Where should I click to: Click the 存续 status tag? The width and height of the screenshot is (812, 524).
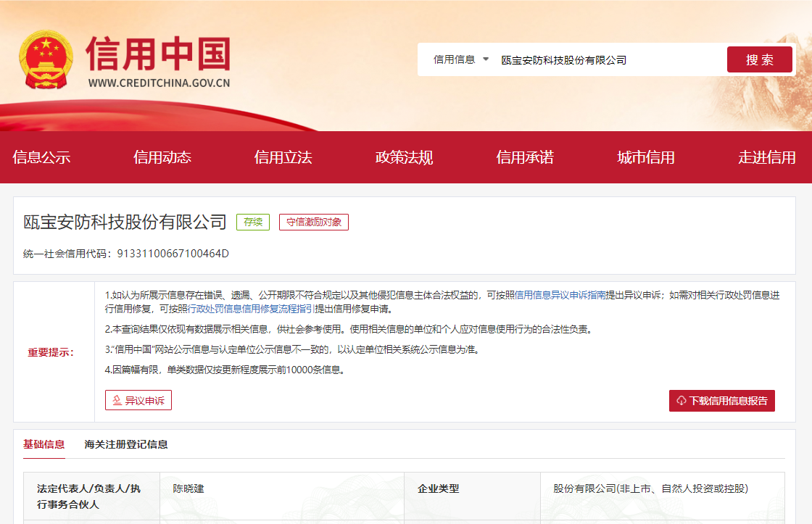click(x=253, y=222)
